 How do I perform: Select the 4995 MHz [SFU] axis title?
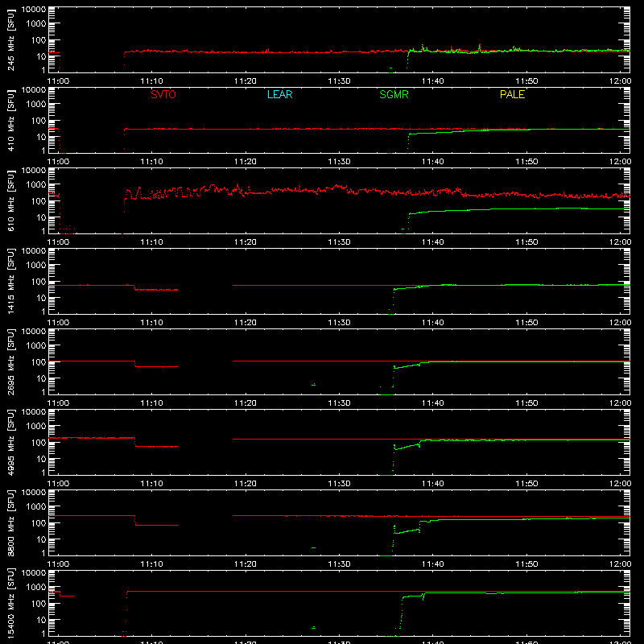(11, 442)
